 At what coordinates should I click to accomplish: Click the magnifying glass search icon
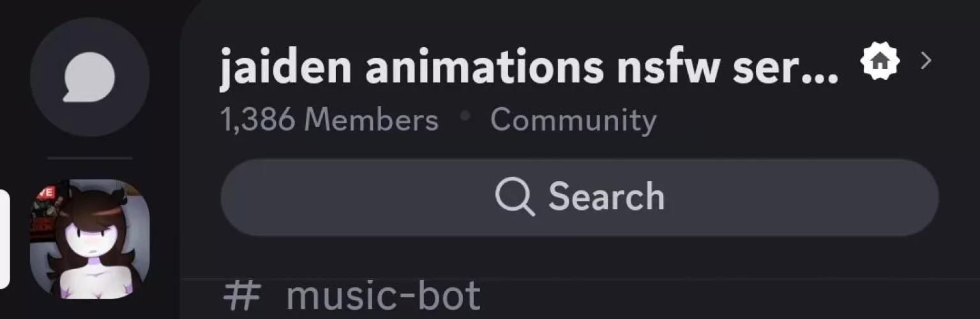tap(515, 197)
